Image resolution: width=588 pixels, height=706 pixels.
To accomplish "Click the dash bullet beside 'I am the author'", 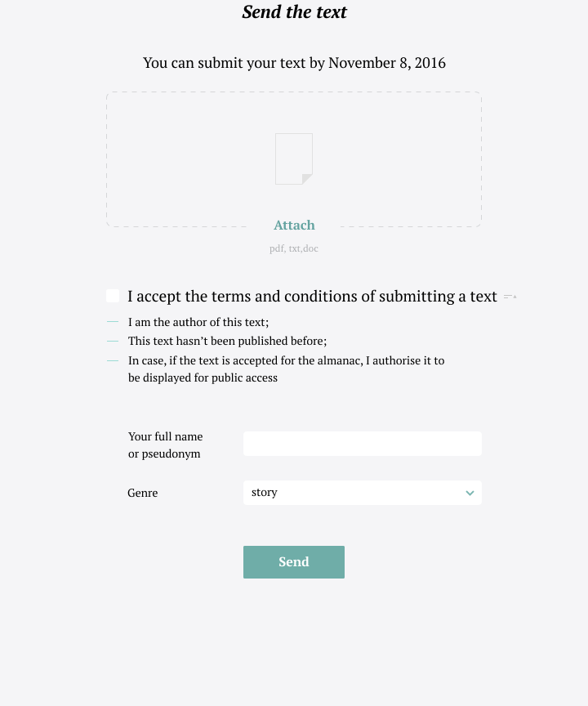I will tap(113, 322).
